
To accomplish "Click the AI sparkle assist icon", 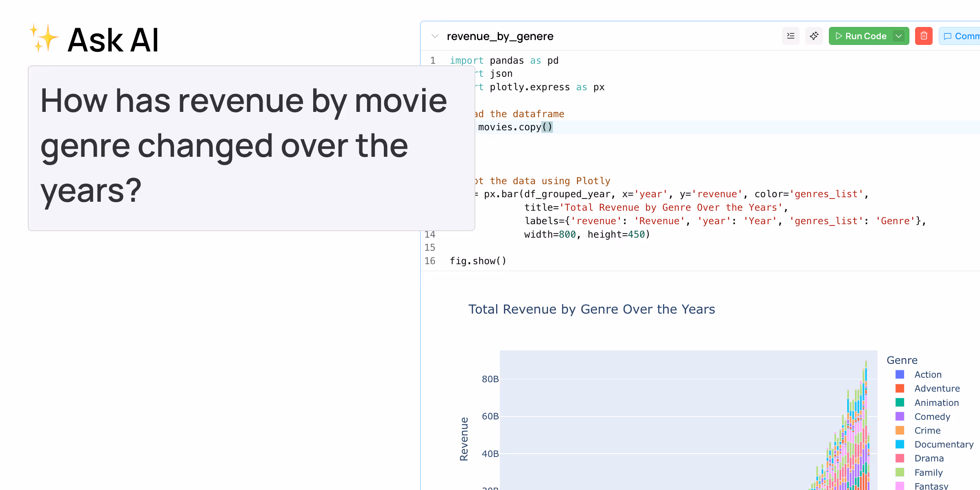I will (814, 36).
